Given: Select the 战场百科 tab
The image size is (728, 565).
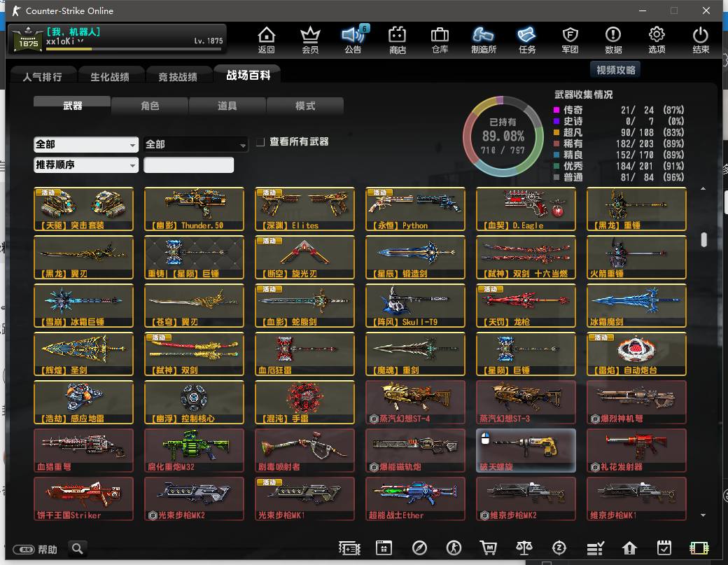Looking at the screenshot, I should pos(248,75).
